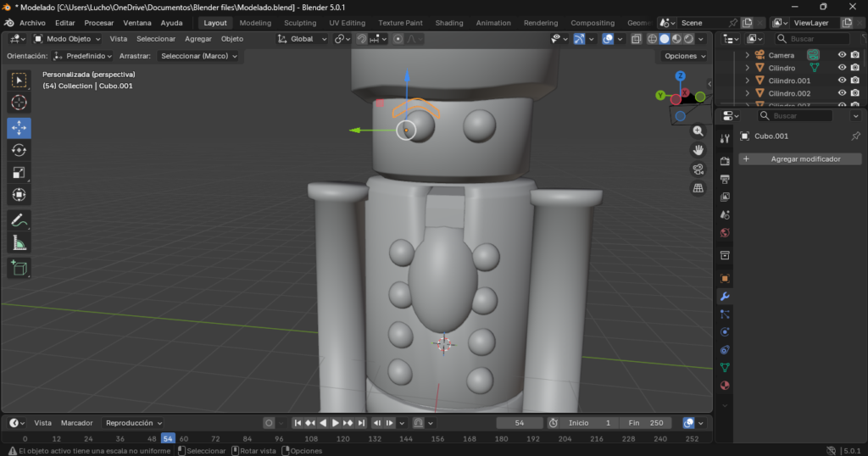The height and width of the screenshot is (456, 868).
Task: Select the Annotate pencil tool
Action: tap(19, 220)
